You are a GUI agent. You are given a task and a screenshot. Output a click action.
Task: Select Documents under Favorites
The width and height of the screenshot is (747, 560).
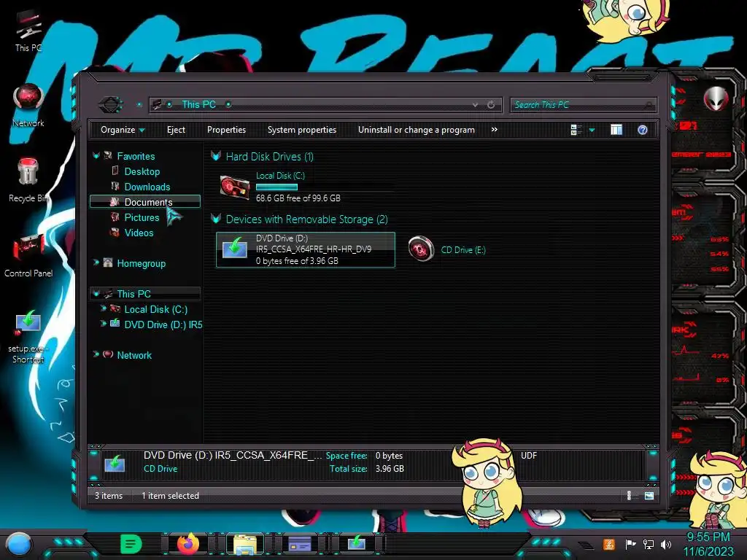(x=145, y=202)
